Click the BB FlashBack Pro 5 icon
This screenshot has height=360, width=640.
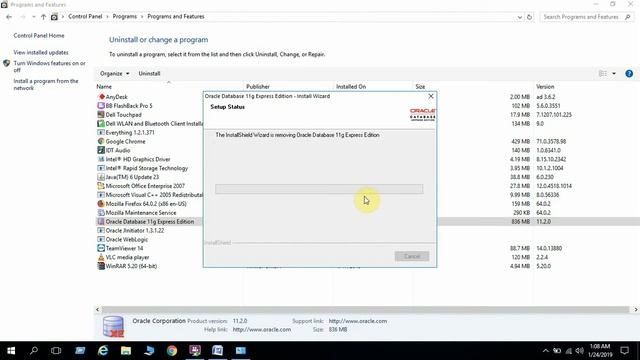(101, 106)
